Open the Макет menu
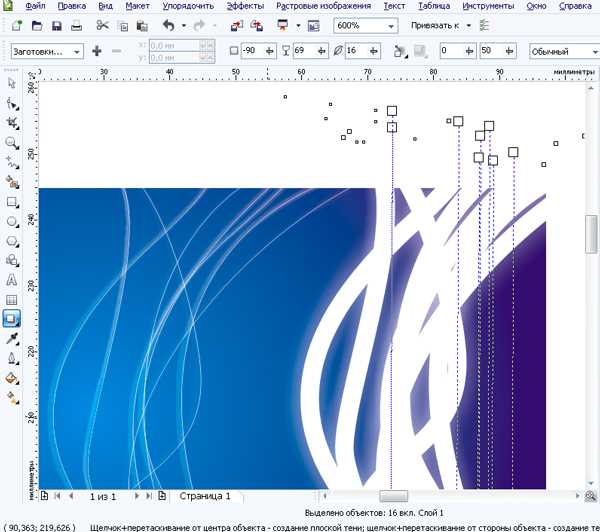The width and height of the screenshot is (600, 532). 137,6
